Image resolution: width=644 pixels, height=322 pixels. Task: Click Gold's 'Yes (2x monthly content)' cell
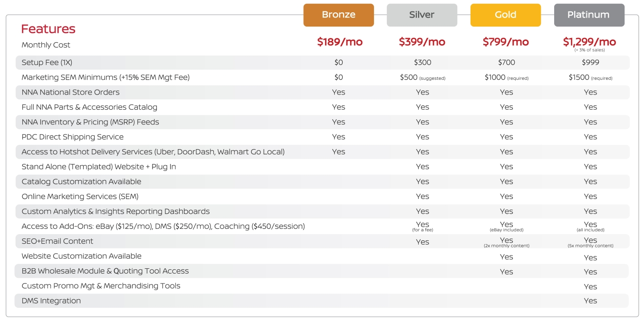506,242
